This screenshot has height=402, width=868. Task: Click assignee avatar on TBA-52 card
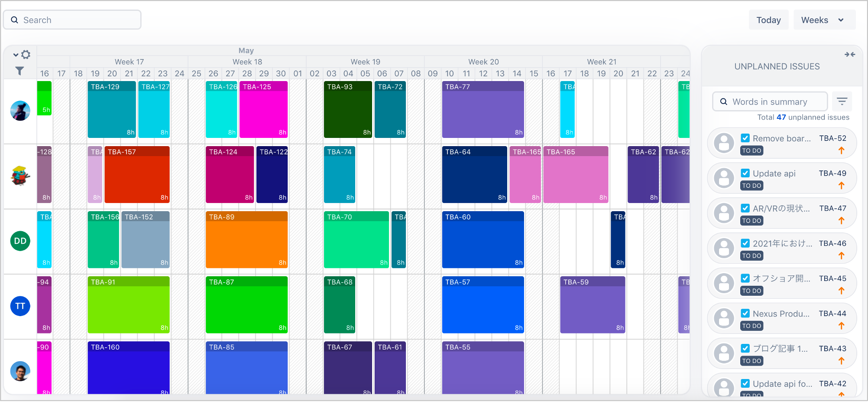[724, 143]
